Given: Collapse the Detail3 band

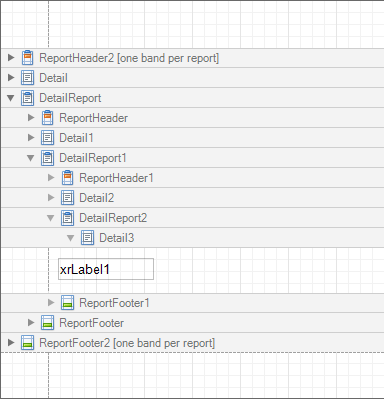Looking at the screenshot, I should (x=71, y=238).
